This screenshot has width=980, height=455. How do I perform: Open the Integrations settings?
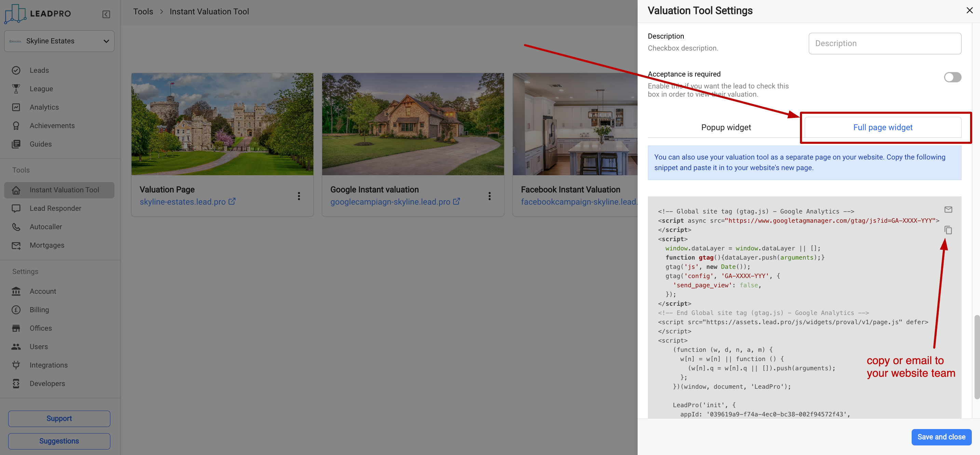click(49, 365)
